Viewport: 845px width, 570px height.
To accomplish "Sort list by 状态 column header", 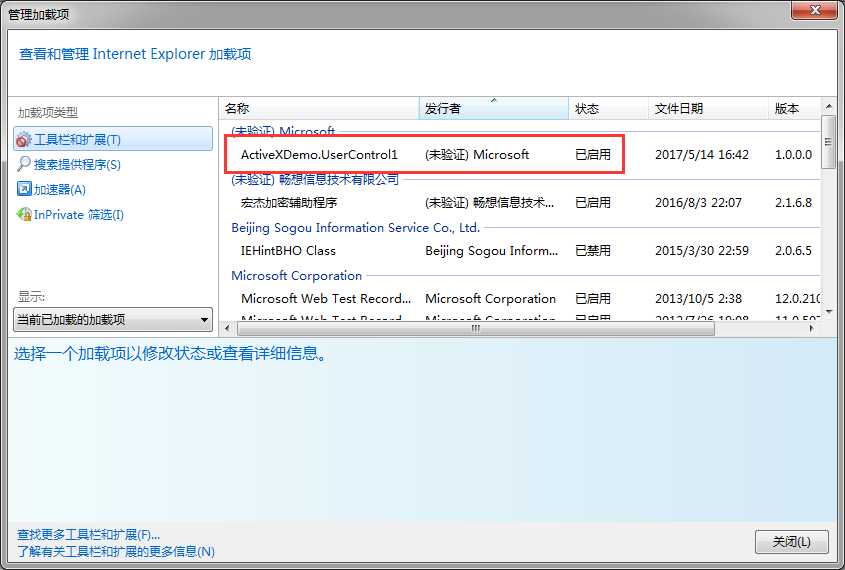I will (x=608, y=108).
